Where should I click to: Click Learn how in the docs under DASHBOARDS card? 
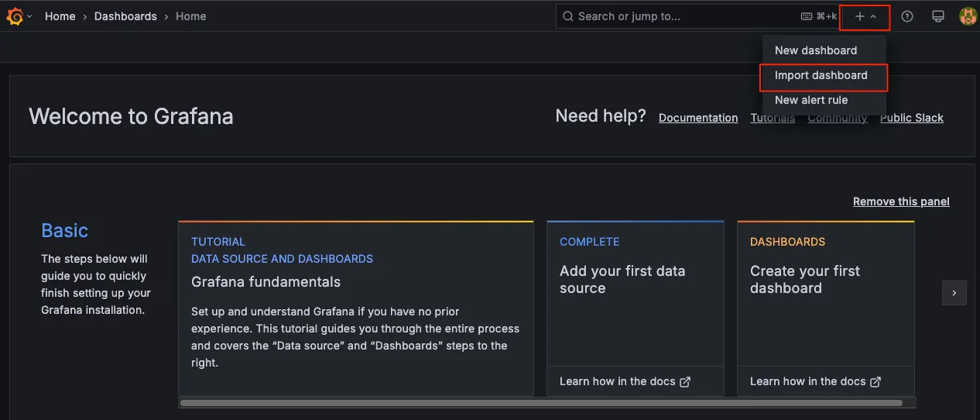point(815,381)
